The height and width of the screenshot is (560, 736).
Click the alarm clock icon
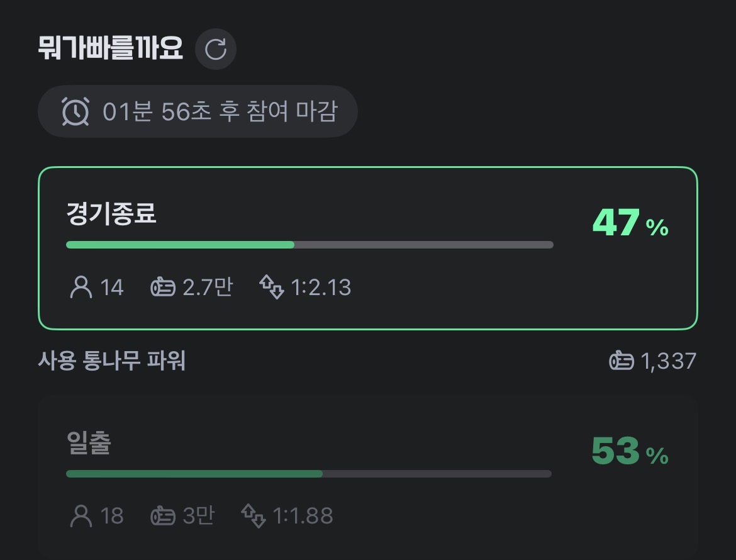[75, 112]
